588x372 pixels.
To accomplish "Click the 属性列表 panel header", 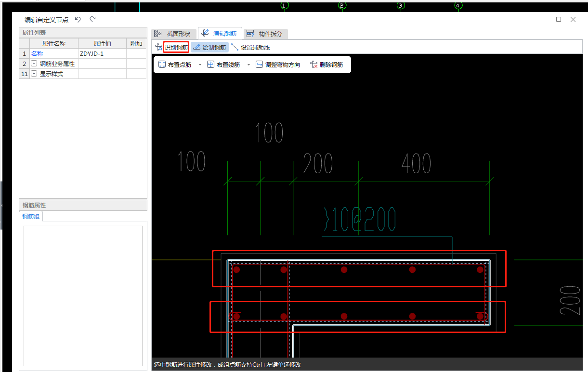I will tap(83, 32).
